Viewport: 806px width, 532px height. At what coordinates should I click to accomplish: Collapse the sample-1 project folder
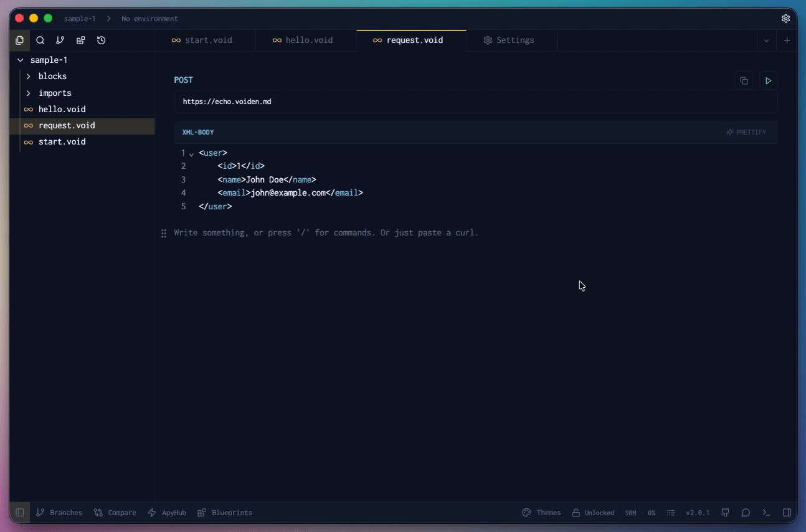tap(82, 60)
